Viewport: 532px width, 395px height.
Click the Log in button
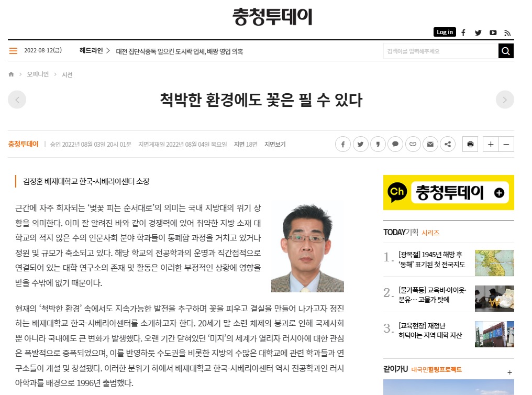click(445, 32)
